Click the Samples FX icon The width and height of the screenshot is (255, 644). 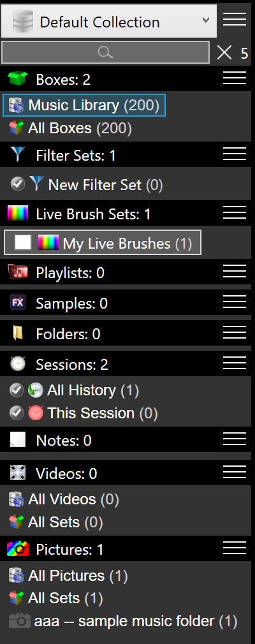pos(18,303)
